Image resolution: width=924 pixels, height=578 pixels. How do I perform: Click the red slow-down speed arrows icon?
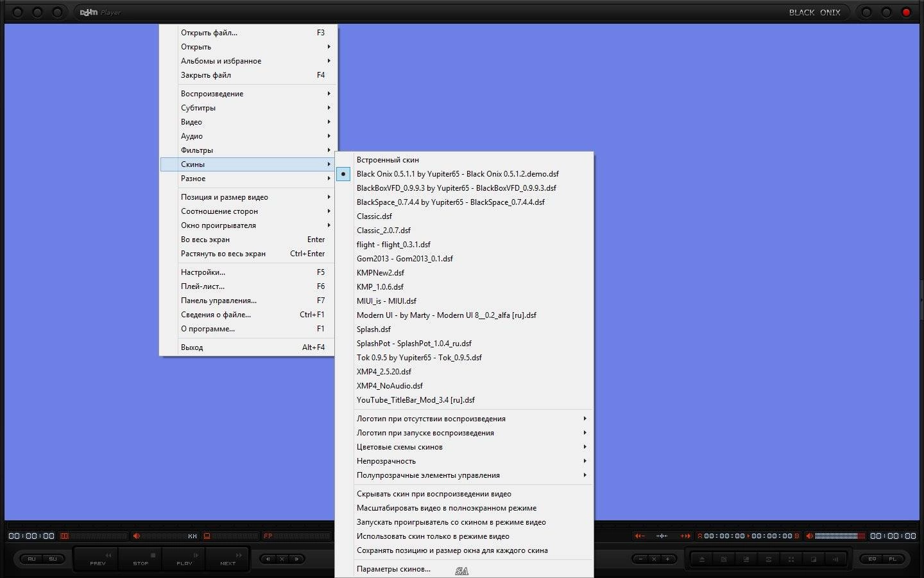pos(639,536)
